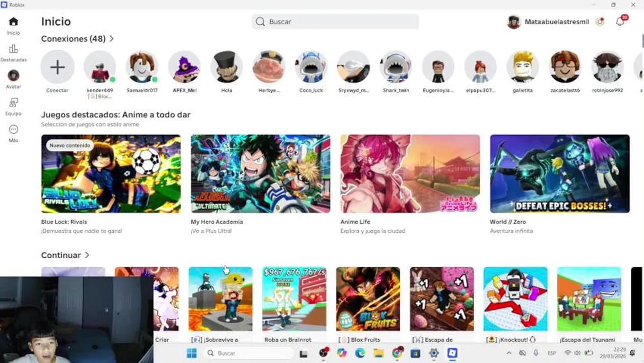644x363 pixels.
Task: Open Shark_twin's connection avatar
Action: click(396, 67)
